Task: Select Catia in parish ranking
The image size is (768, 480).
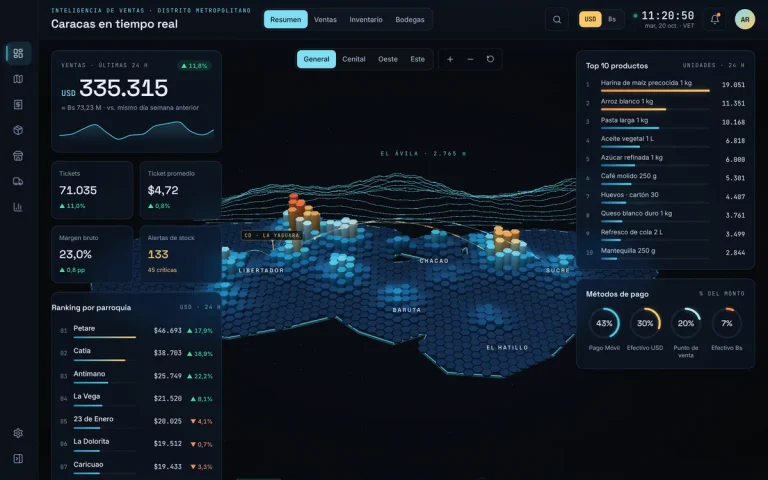Action: pyautogui.click(x=137, y=353)
